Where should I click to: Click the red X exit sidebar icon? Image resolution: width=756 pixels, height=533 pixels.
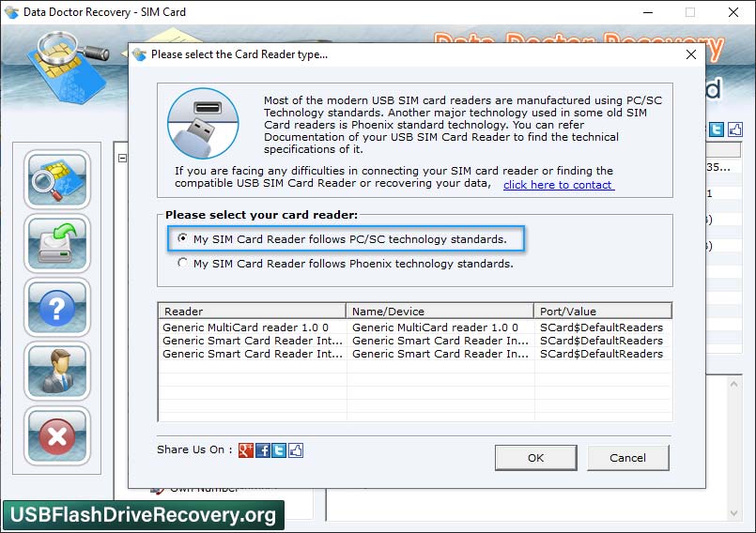point(57,436)
